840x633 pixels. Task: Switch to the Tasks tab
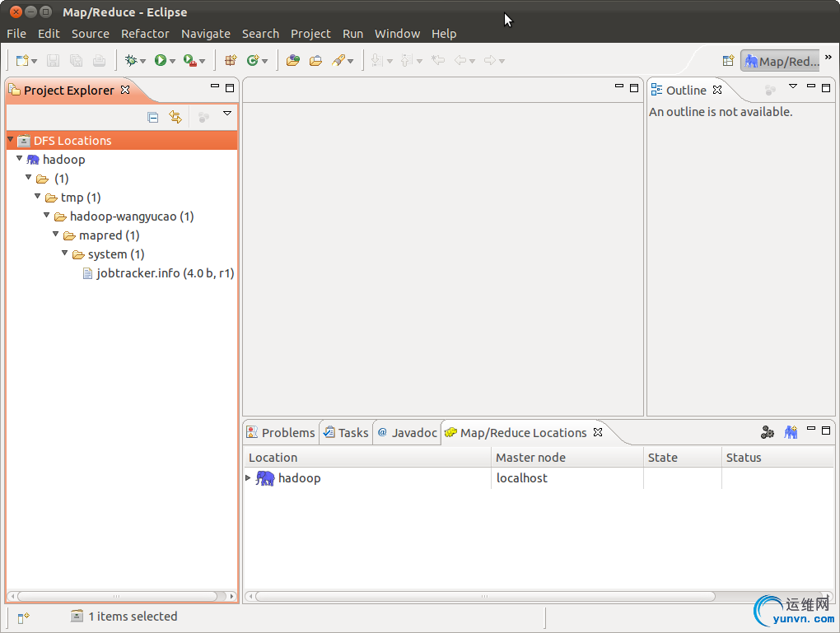[x=346, y=433]
